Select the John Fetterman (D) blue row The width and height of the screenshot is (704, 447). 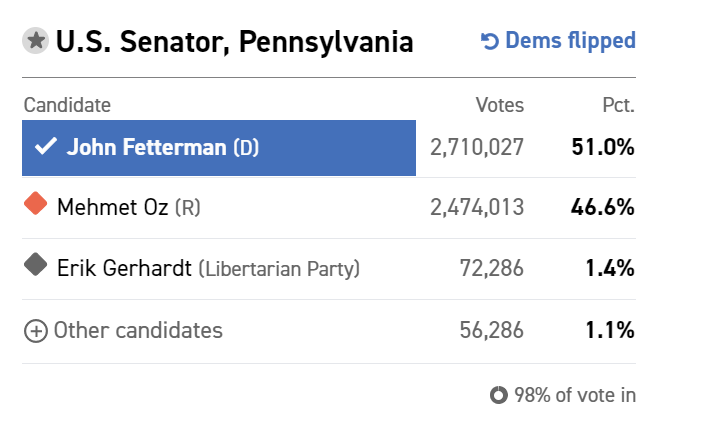(219, 148)
